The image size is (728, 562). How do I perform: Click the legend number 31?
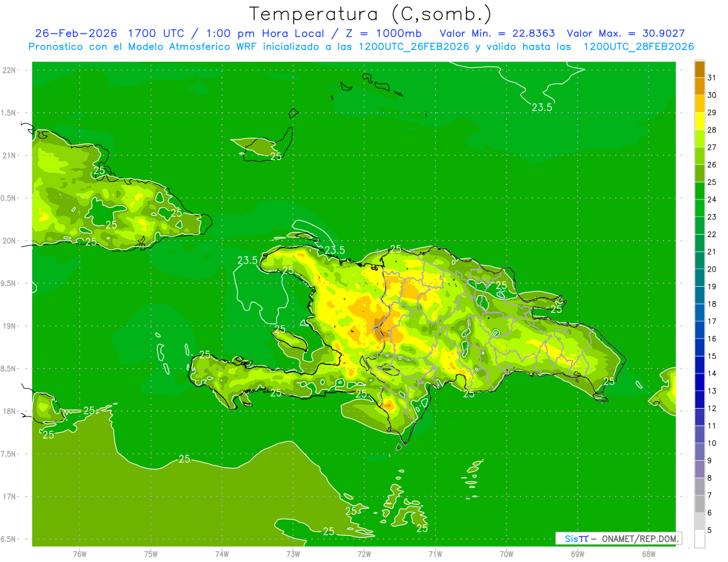pyautogui.click(x=712, y=78)
